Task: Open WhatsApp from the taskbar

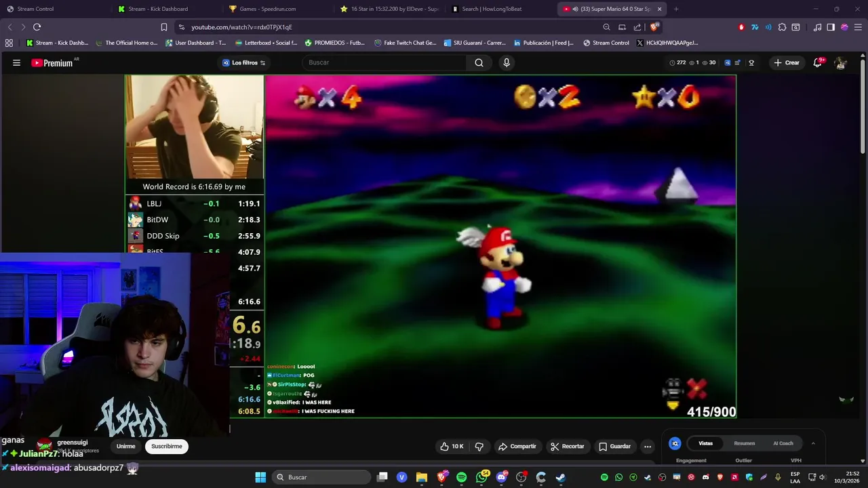Action: pyautogui.click(x=481, y=477)
